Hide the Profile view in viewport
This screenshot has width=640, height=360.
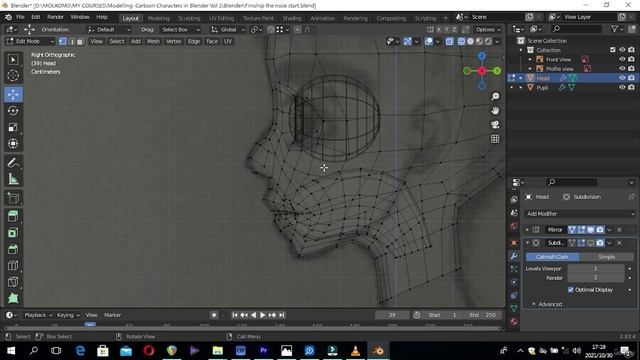(622, 69)
